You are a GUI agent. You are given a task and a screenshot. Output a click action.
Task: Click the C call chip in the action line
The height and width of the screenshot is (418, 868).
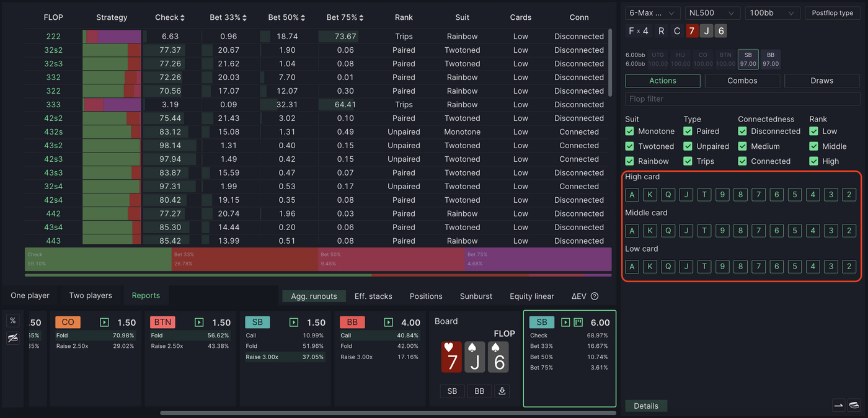[677, 31]
